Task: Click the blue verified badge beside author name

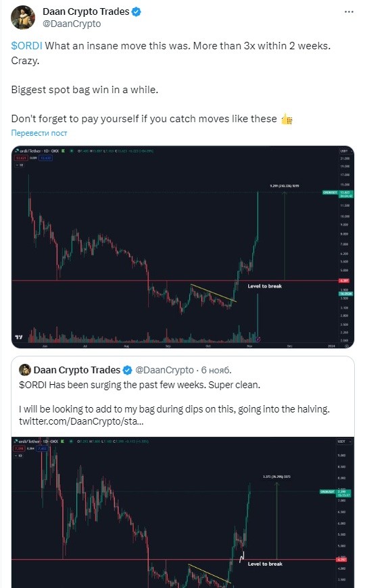Action: [x=137, y=11]
